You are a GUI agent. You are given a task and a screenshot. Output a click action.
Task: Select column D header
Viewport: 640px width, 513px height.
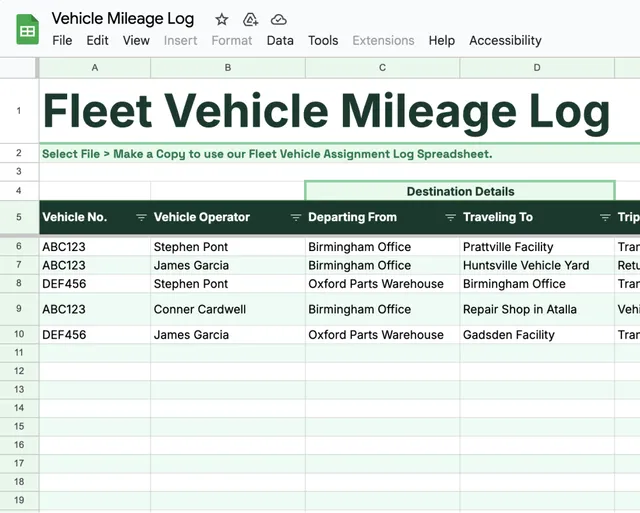[537, 68]
